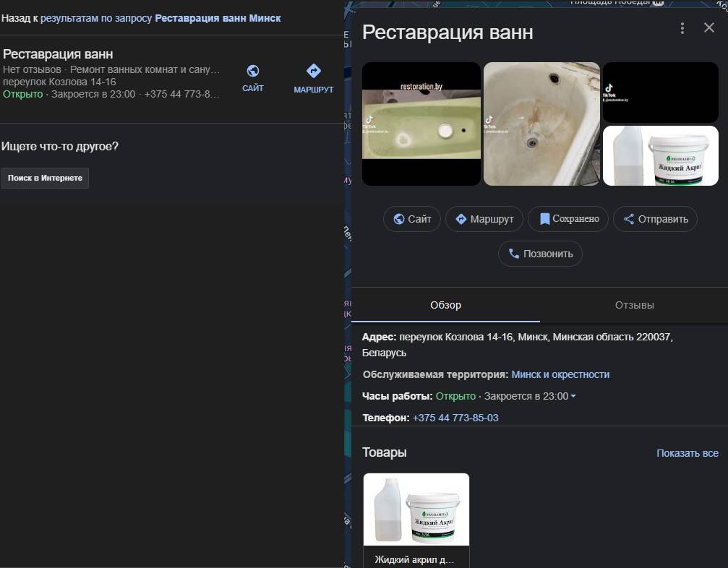Click the Поиск в Интернете button
This screenshot has width=728, height=568.
[x=45, y=178]
